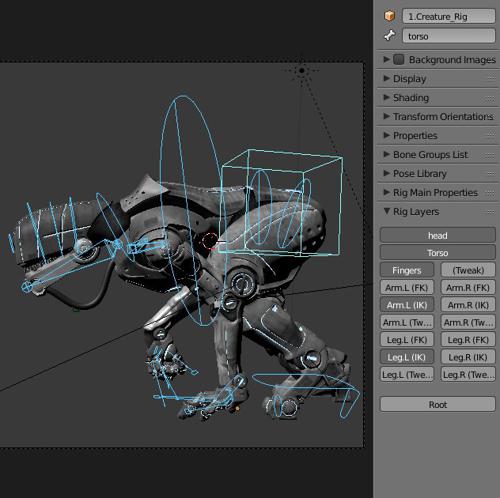Expand the Bone Groups List panel
This screenshot has height=498, width=500.
[x=386, y=154]
